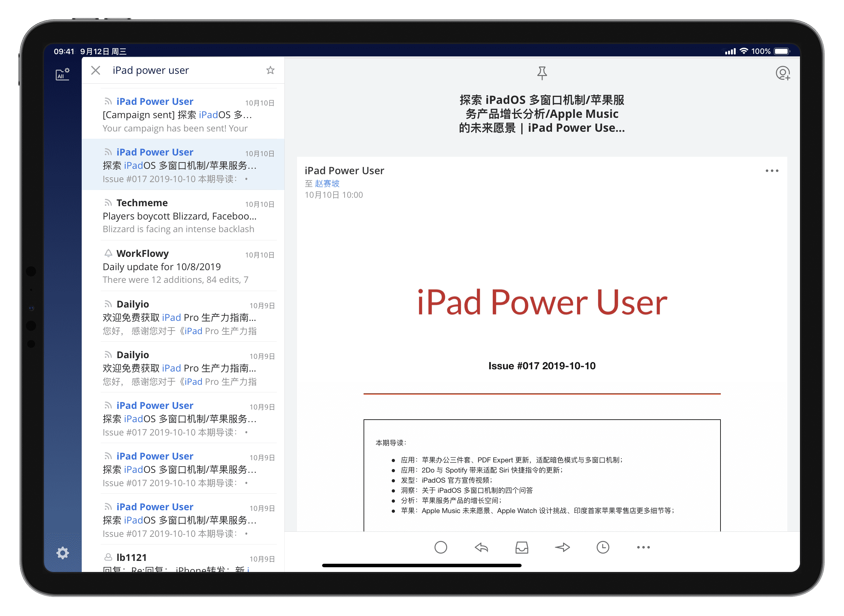Click the feed icon beside Techmeme
This screenshot has height=616, width=844.
[108, 202]
